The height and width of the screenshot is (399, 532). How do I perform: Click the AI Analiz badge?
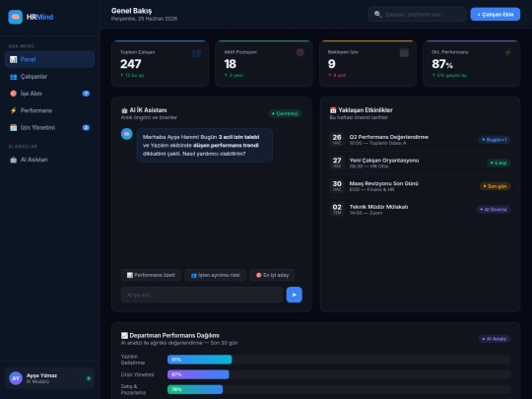[x=495, y=339]
